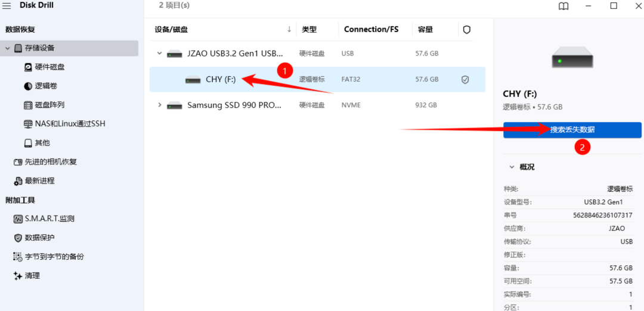This screenshot has height=311, width=644.
Task: Open 先进的相机恢复 in the sidebar
Action: [51, 161]
